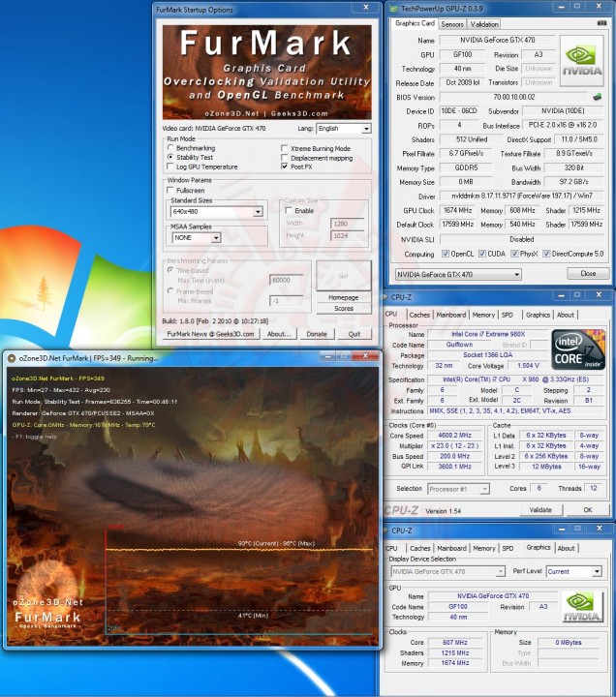The image size is (616, 697).
Task: Click the GPU-Z Driver version field
Action: (x=522, y=196)
